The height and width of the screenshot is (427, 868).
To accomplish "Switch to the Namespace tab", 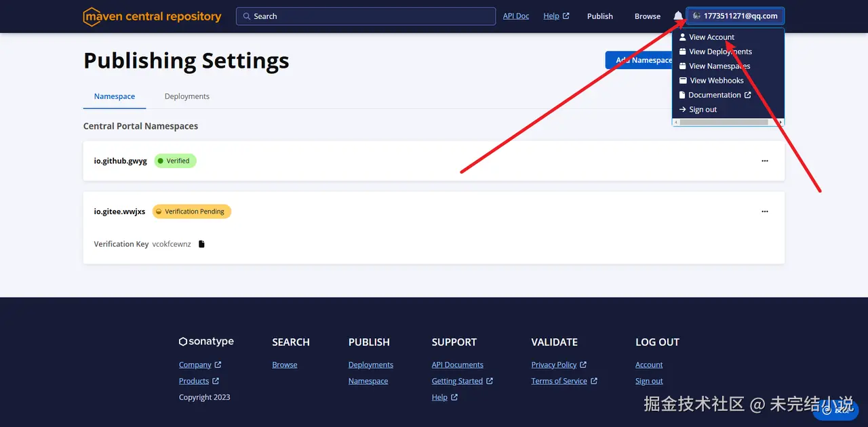I will click(115, 96).
